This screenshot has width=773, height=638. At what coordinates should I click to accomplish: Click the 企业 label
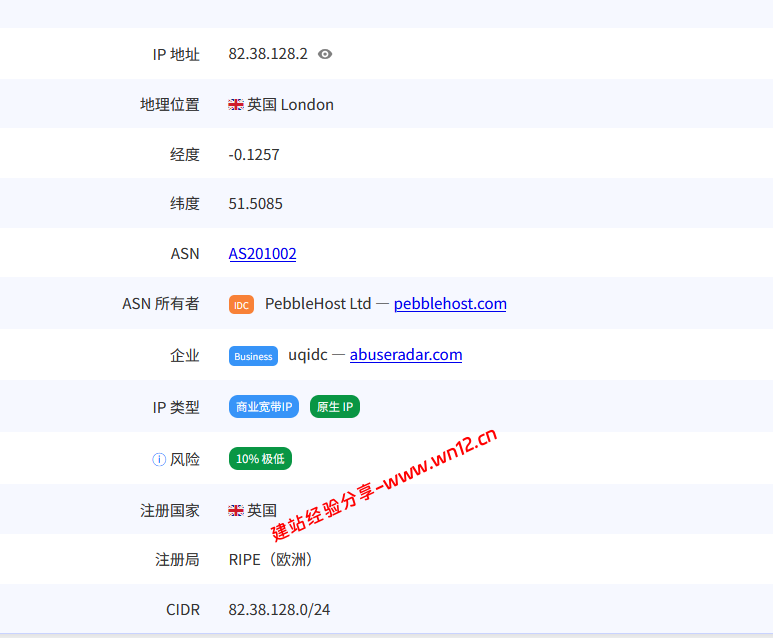[185, 355]
